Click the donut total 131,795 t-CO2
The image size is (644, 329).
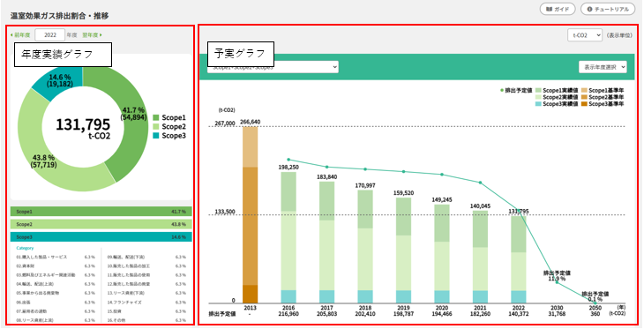[x=83, y=128]
